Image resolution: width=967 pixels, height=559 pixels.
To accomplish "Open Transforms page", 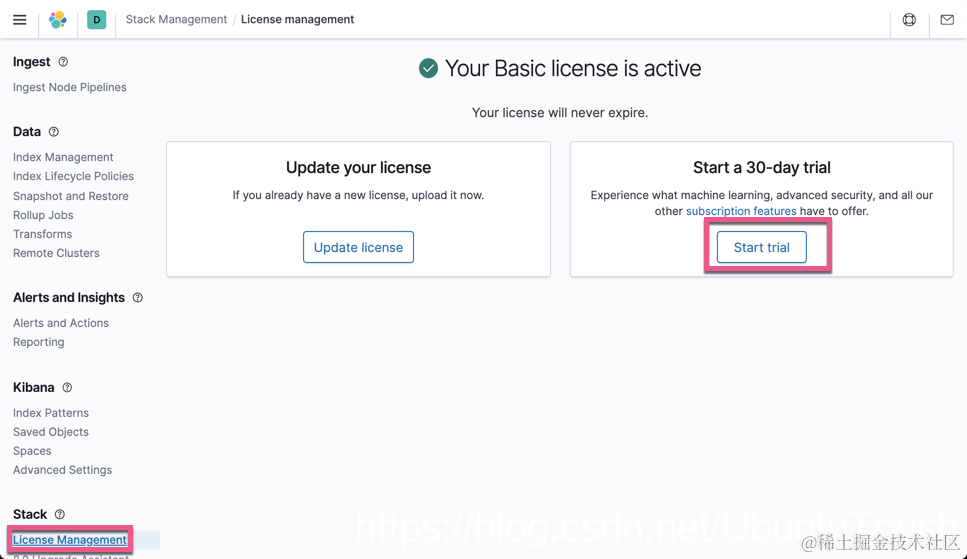I will [x=43, y=234].
